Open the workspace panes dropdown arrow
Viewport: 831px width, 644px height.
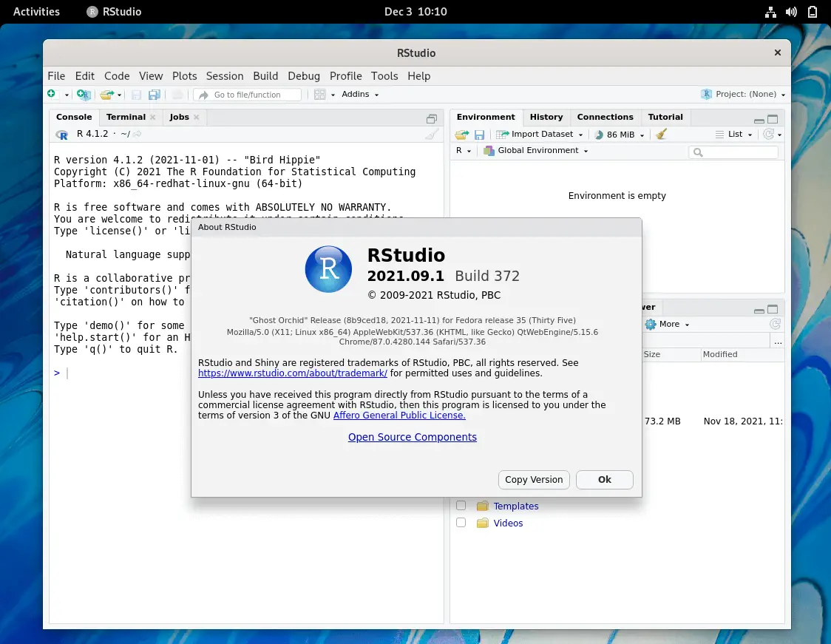tap(333, 95)
